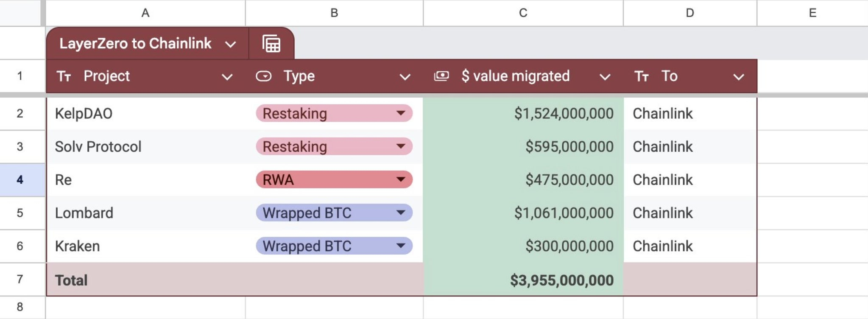Expand the Project column options chevron
Viewport: 868px width, 319px height.
(x=227, y=77)
